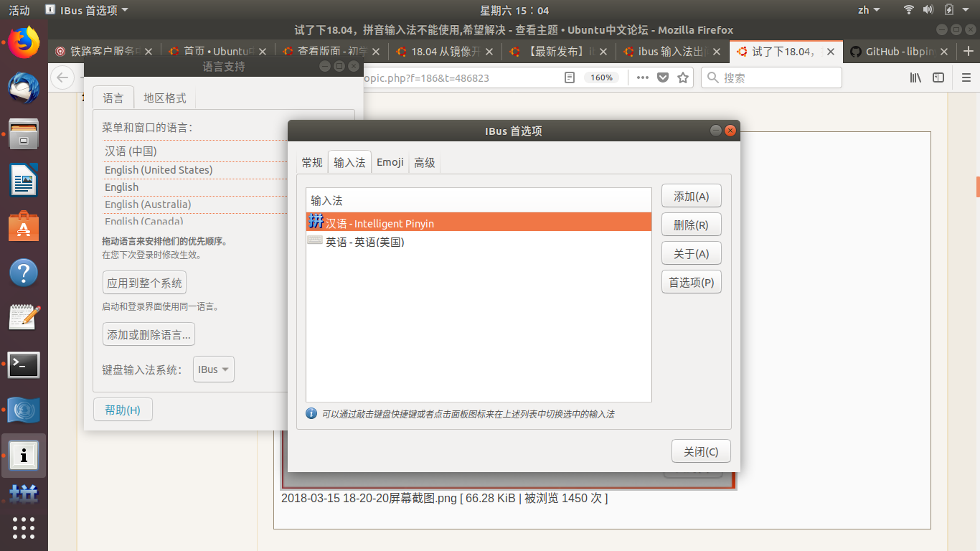The height and width of the screenshot is (551, 980).
Task: Click the 关于(A) button
Action: tap(691, 253)
